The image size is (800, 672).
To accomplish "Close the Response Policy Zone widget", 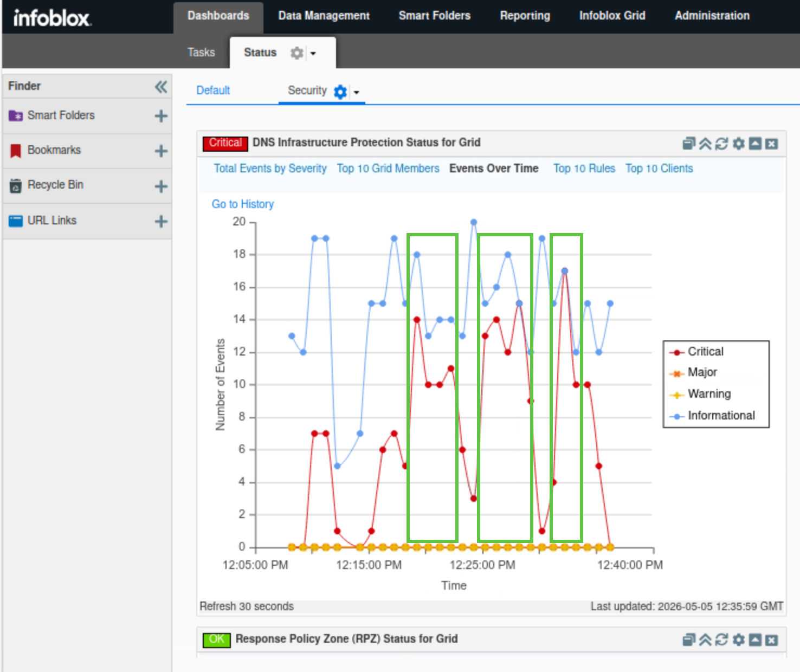I will point(772,640).
